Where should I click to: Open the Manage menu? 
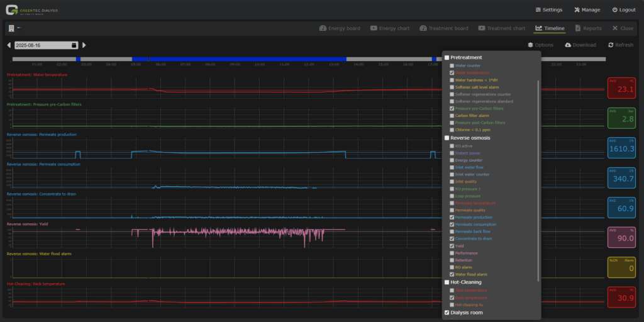(587, 10)
